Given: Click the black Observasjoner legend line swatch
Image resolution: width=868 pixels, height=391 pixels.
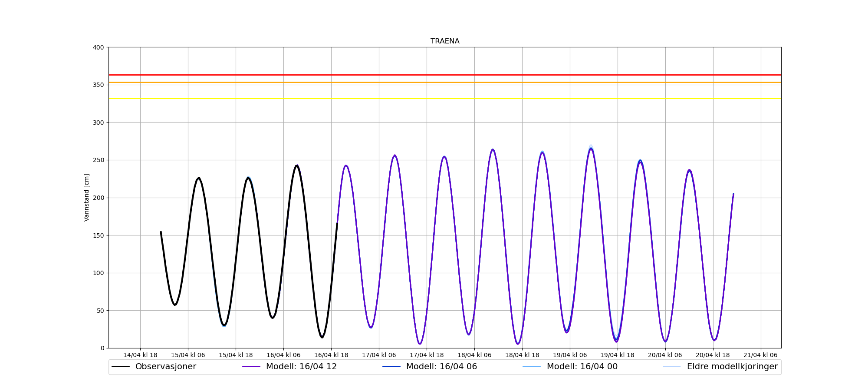Looking at the screenshot, I should pyautogui.click(x=121, y=367).
